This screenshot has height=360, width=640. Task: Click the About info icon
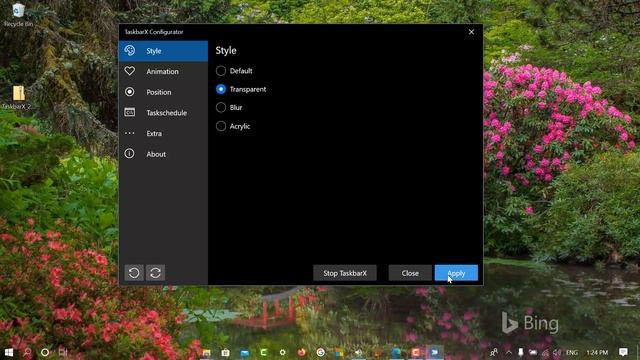[130, 154]
